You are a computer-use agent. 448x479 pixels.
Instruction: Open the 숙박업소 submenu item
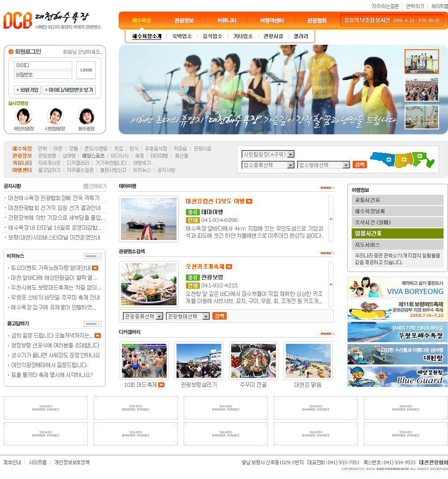tap(182, 36)
